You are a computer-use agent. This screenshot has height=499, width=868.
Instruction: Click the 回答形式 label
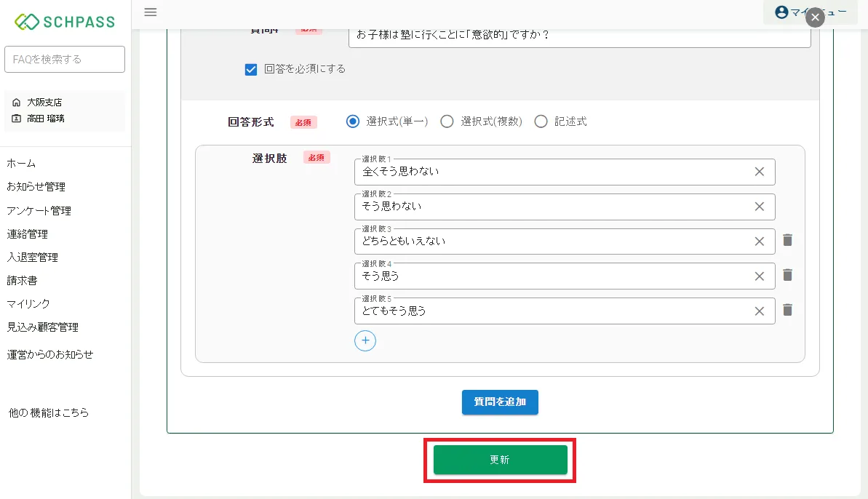pyautogui.click(x=251, y=121)
